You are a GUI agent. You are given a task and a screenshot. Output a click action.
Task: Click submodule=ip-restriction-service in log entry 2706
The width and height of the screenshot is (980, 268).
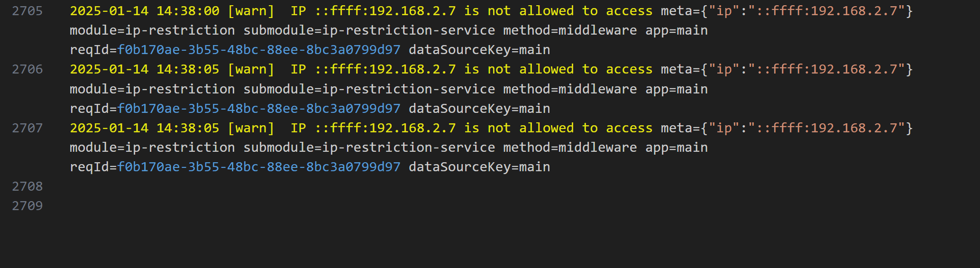tap(369, 89)
